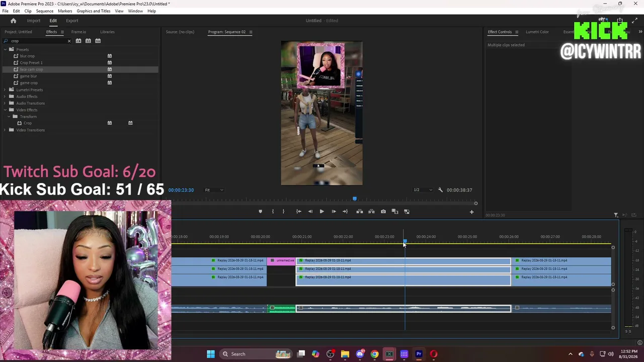Open the Clip menu
644x362 pixels.
click(x=28, y=11)
